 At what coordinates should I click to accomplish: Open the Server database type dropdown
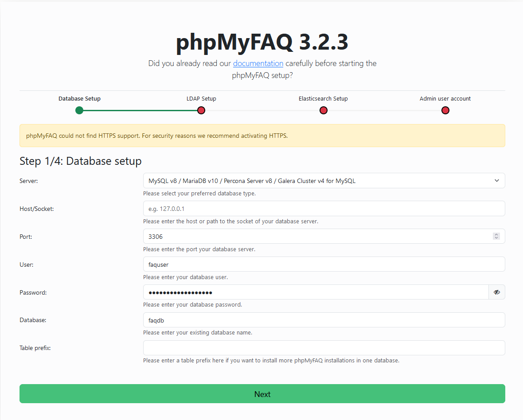324,181
